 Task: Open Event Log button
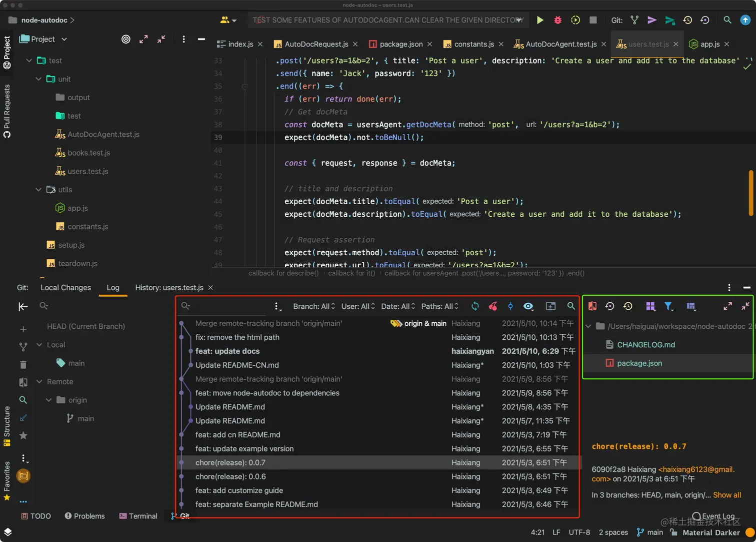tap(713, 516)
